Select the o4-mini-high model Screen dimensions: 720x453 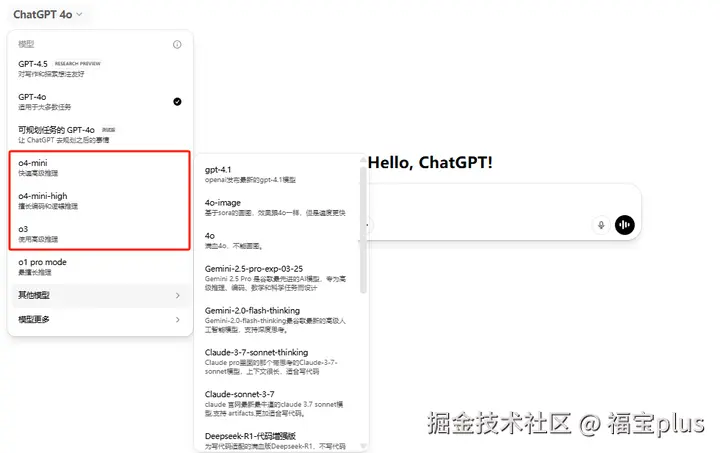[x=100, y=201]
